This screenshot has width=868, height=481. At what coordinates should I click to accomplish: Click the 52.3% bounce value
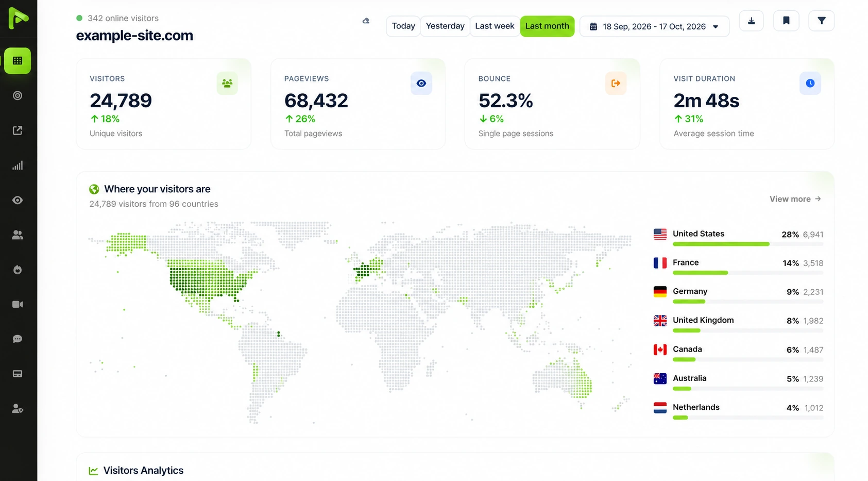[x=505, y=101]
